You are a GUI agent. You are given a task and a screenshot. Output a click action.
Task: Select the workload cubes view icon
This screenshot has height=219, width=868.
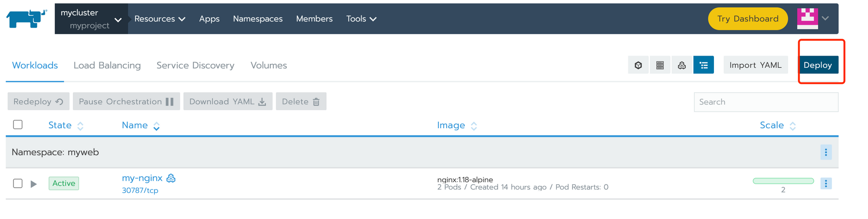pyautogui.click(x=682, y=65)
